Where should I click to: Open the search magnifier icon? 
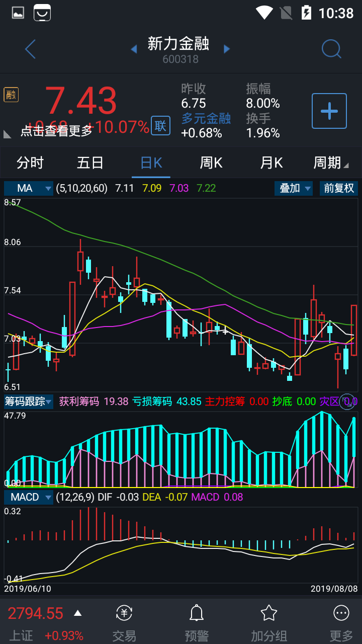tap(331, 49)
